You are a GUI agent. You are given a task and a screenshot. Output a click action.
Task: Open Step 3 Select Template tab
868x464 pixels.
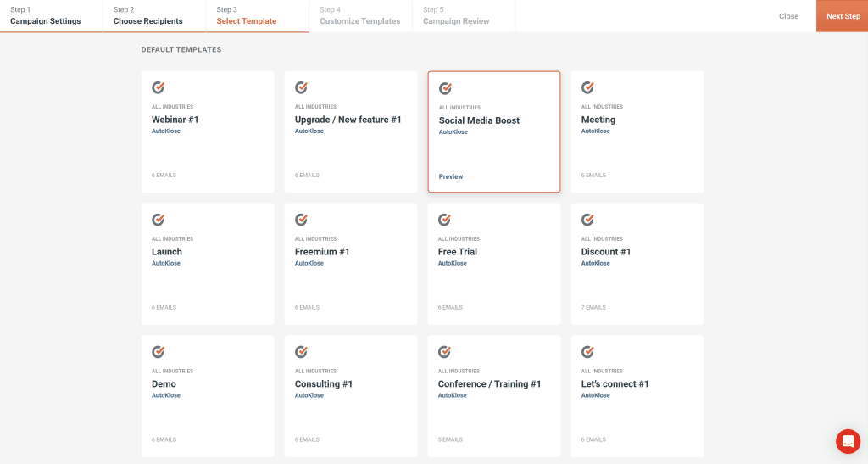(258, 16)
